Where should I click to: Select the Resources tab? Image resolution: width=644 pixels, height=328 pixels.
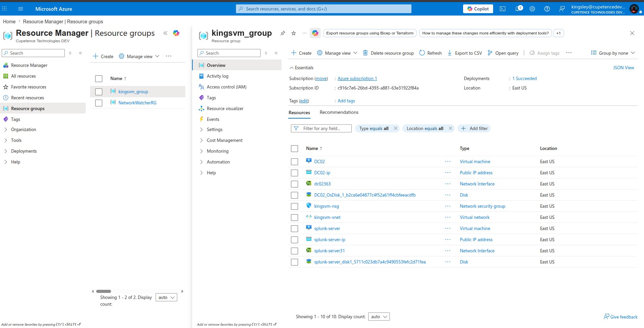click(299, 112)
